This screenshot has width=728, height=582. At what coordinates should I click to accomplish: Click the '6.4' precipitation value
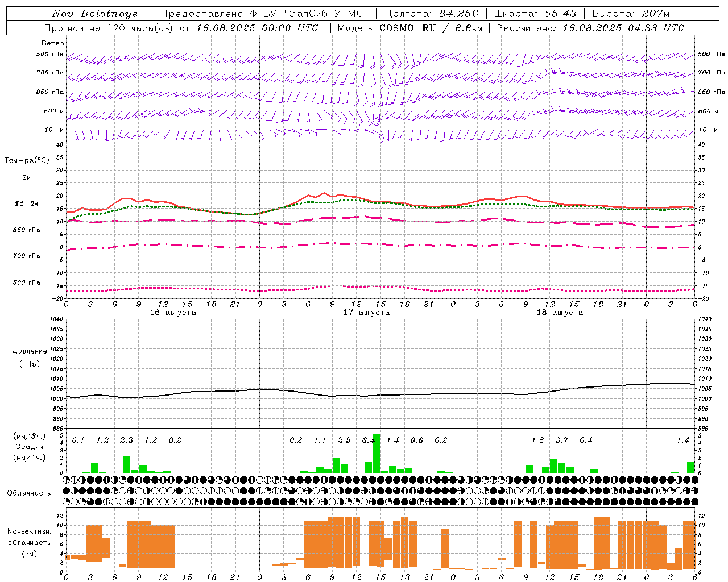coord(369,440)
